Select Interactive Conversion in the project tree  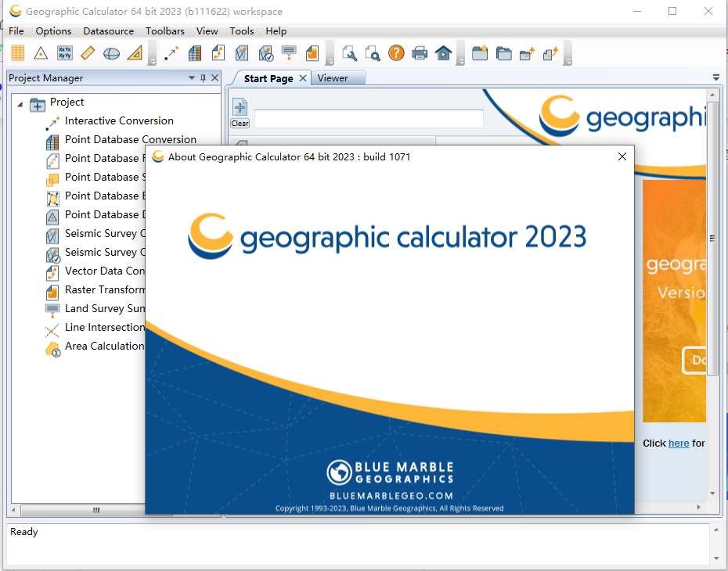point(119,120)
